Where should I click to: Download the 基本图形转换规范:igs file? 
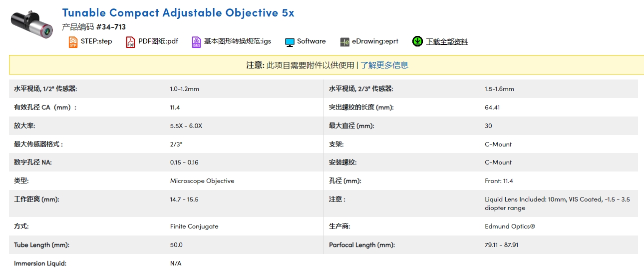(238, 41)
